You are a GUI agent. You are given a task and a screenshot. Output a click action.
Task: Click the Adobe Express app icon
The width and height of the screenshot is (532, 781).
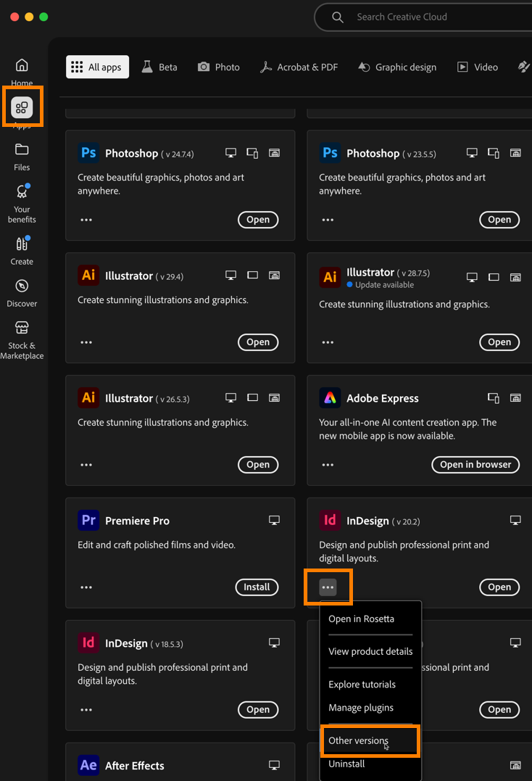330,398
